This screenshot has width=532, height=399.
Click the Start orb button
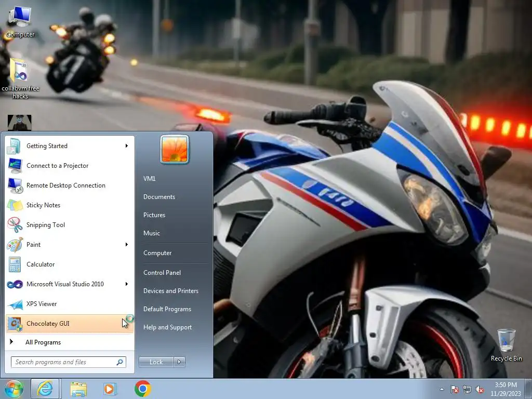[x=14, y=389]
